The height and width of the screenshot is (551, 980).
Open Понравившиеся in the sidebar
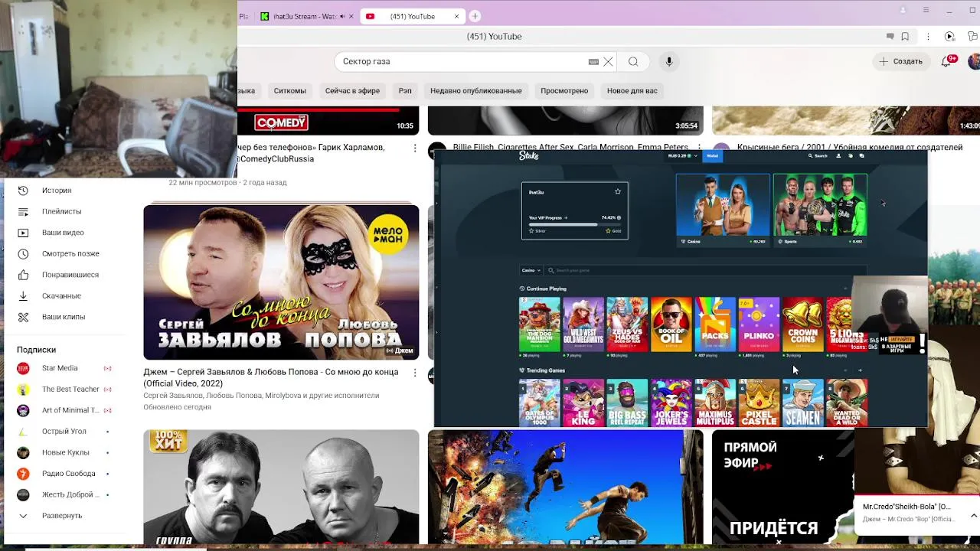click(x=70, y=275)
